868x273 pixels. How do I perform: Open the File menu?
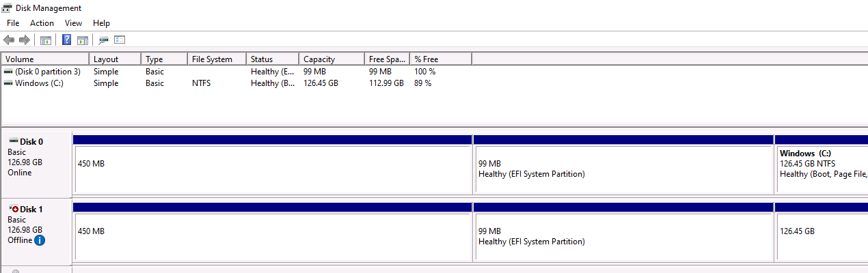click(x=13, y=23)
